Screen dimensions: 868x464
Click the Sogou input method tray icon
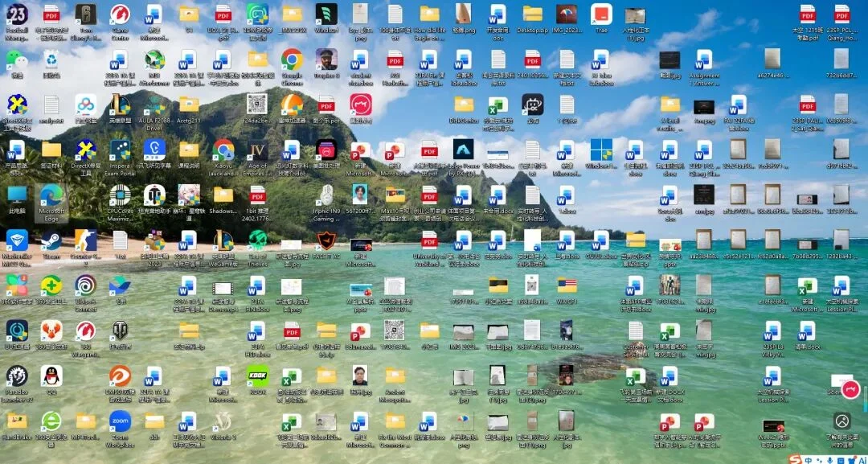[x=794, y=458]
